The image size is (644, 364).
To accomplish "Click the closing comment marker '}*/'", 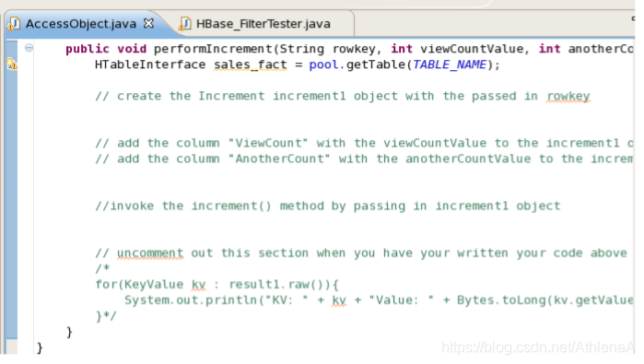I will pos(106,316).
